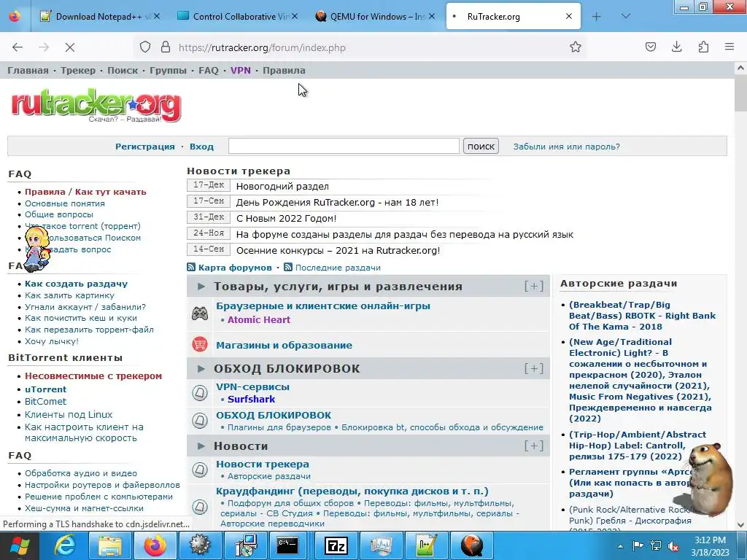
Task: Click the taskbar clock showing 3:12 PM
Action: (710, 546)
